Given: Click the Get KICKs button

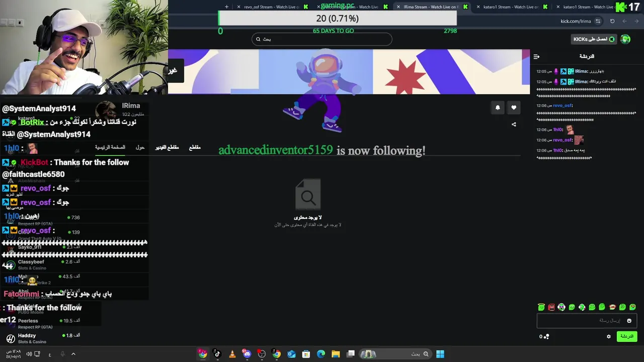Looking at the screenshot, I should click(594, 39).
